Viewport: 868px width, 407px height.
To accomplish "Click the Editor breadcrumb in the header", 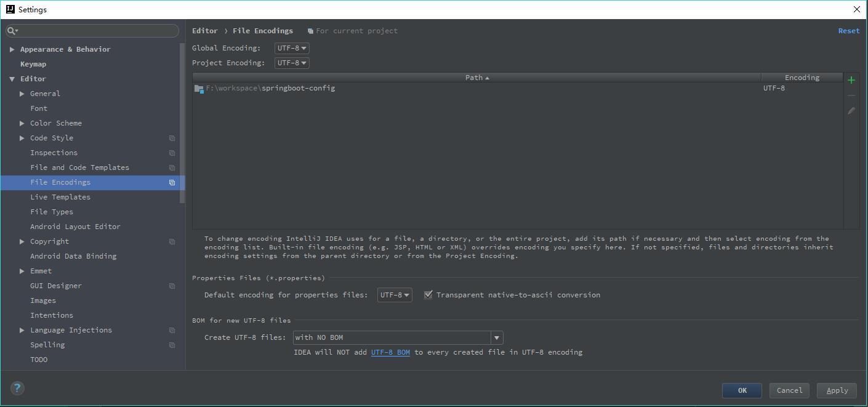I will pyautogui.click(x=205, y=31).
